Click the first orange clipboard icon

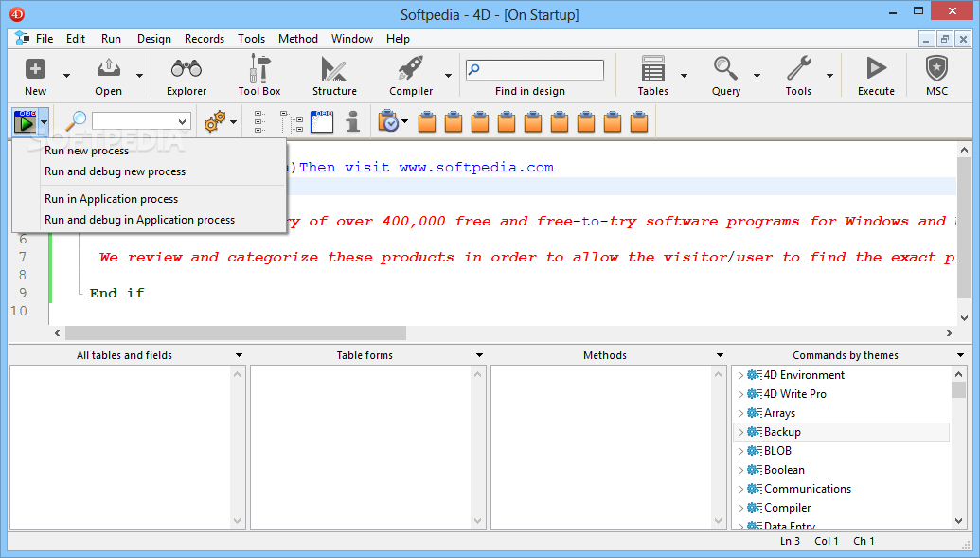click(427, 121)
